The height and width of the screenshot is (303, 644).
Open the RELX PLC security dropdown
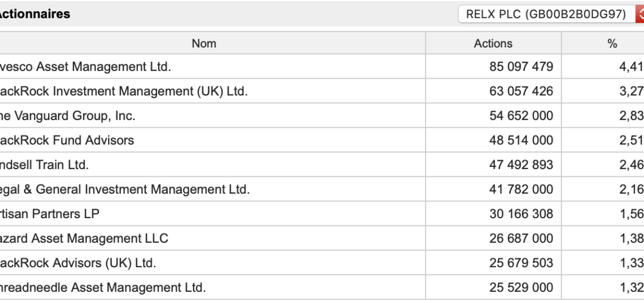551,15
